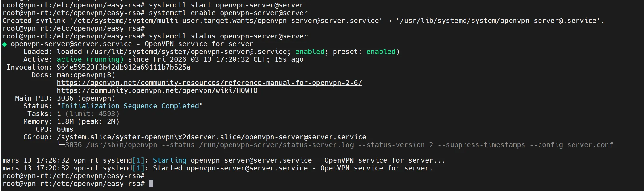
Task: Click the "systemctl status openvpn-server@server" command
Action: coord(228,36)
